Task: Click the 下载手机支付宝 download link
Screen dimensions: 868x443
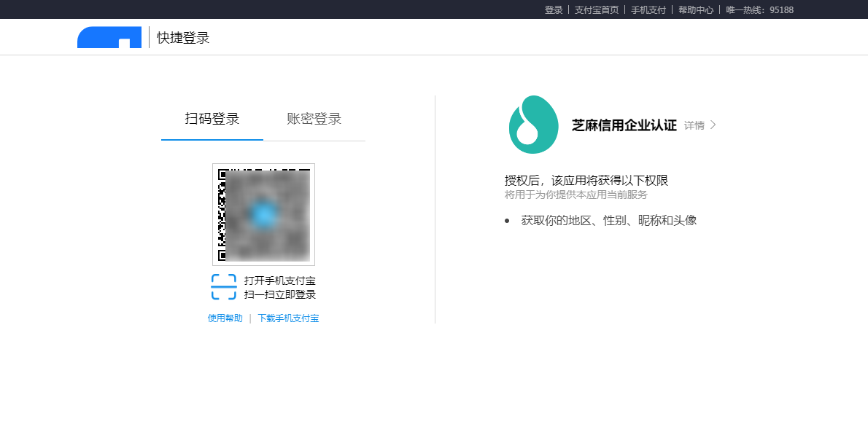Action: pos(288,318)
